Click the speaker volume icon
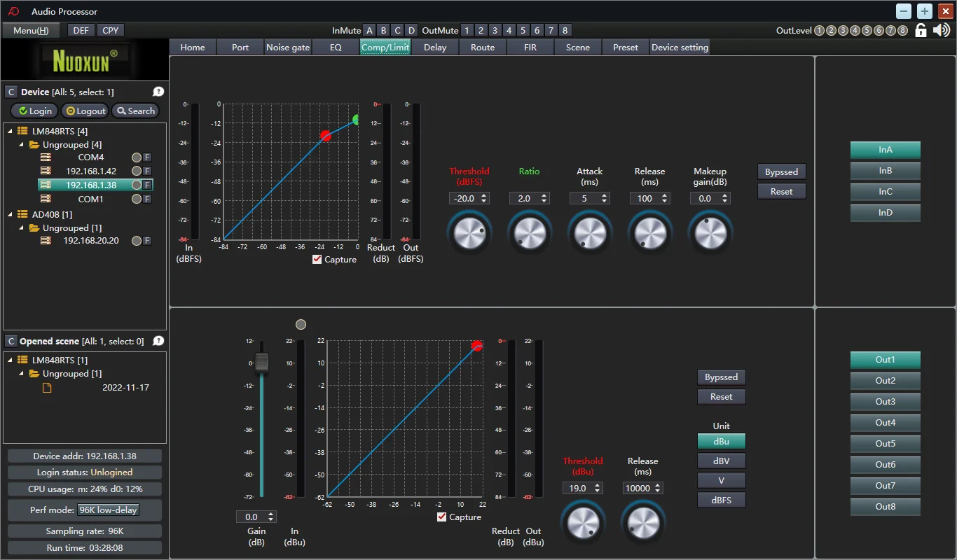The width and height of the screenshot is (957, 560). (942, 30)
